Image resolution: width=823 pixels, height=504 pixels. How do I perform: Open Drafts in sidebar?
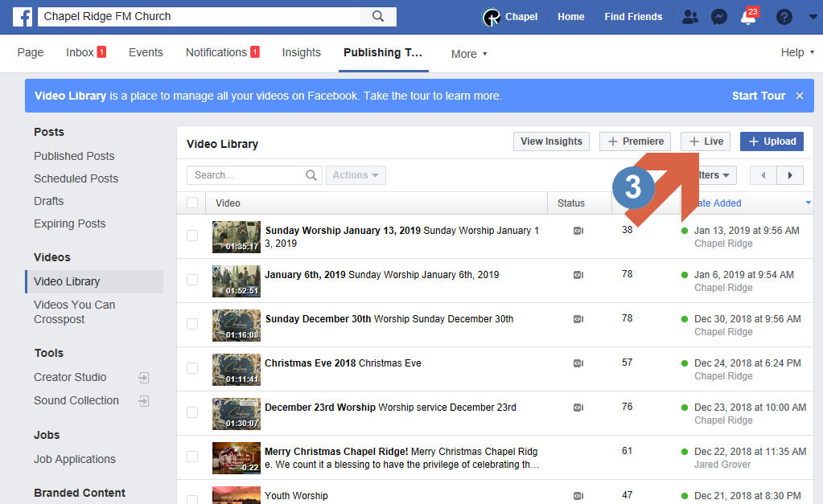click(49, 202)
